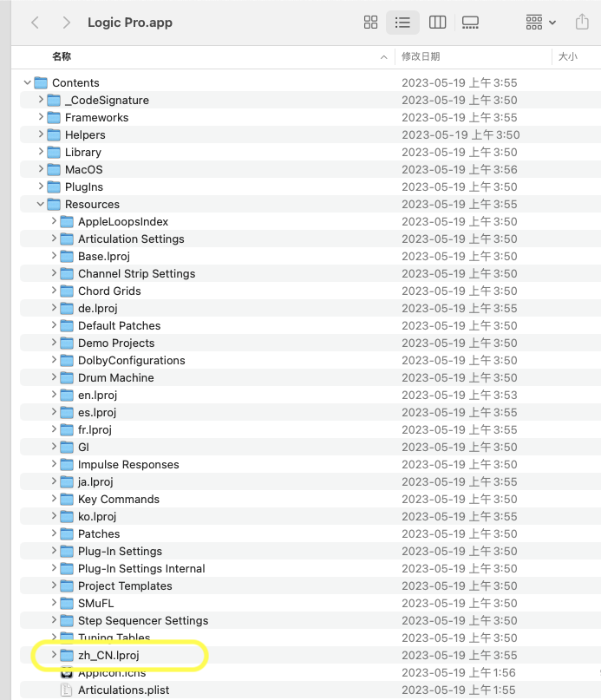Switch to icon view
This screenshot has height=700, width=601.
point(370,23)
